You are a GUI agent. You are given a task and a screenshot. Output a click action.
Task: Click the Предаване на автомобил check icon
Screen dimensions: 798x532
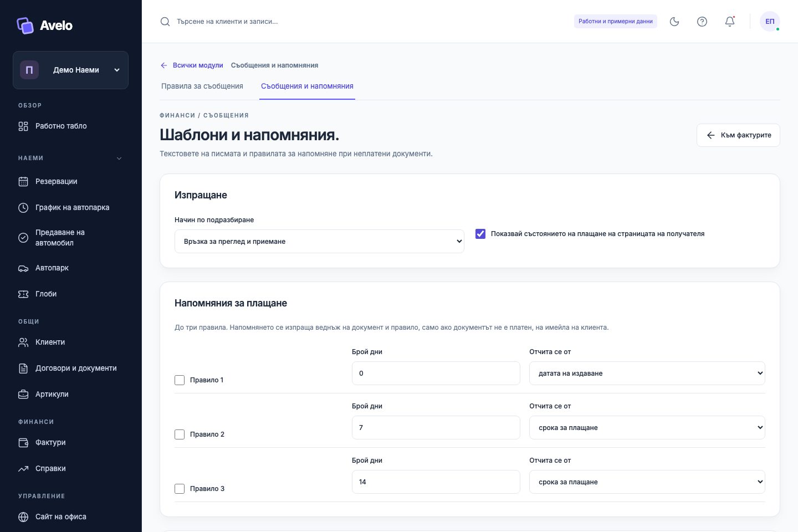(23, 238)
